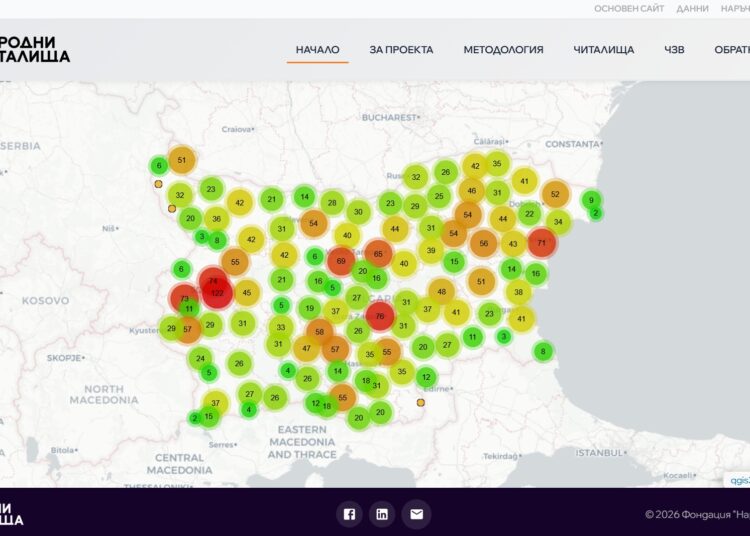Image resolution: width=750 pixels, height=536 pixels.
Task: Follow the ДАННИ link at top
Action: click(692, 9)
